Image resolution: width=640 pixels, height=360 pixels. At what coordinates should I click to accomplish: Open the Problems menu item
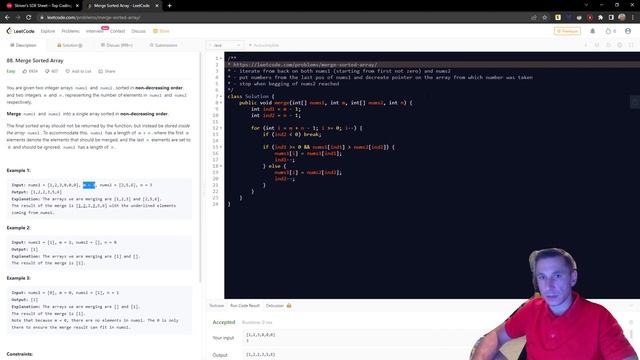(71, 31)
